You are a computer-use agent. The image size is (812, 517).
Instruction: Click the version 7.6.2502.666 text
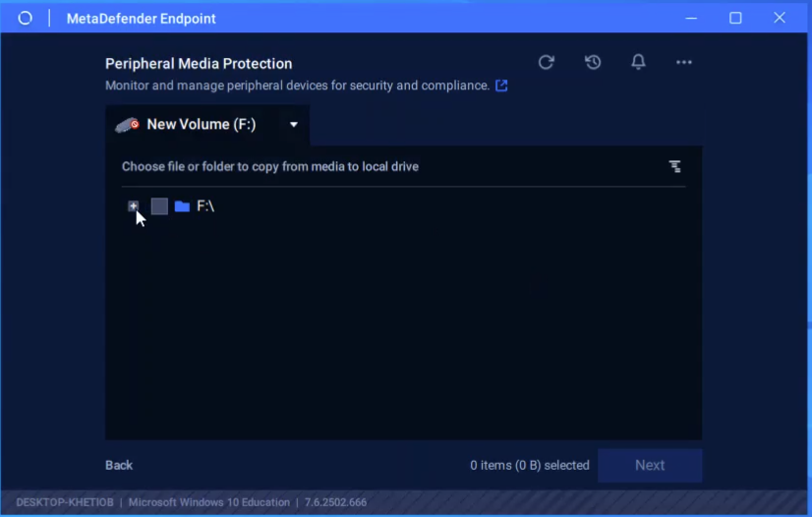coord(335,502)
